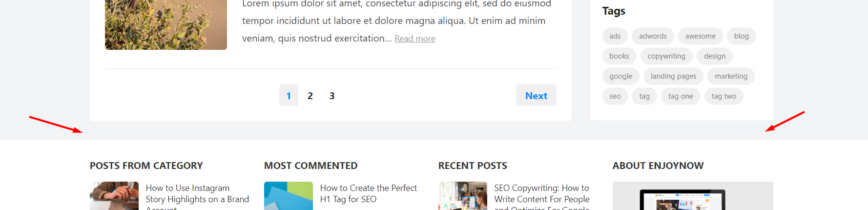Open the bird post featured image

[166, 24]
